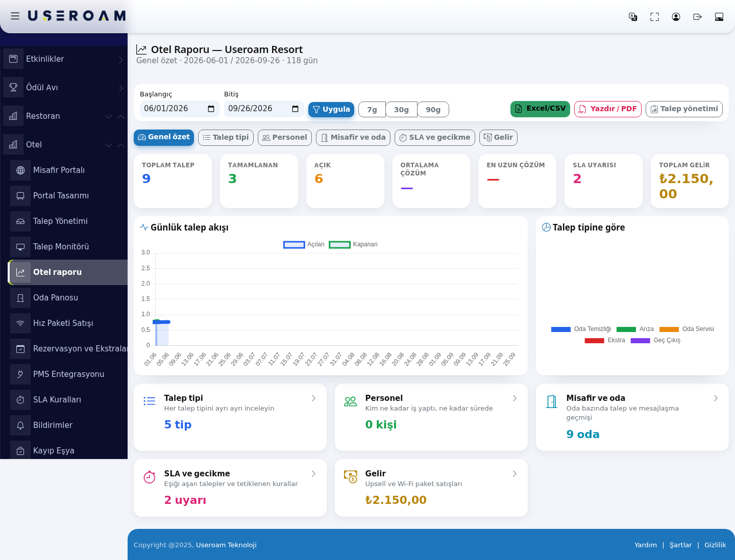Click the display panel icon in header
Screen dimensions: 735x560
[719, 17]
